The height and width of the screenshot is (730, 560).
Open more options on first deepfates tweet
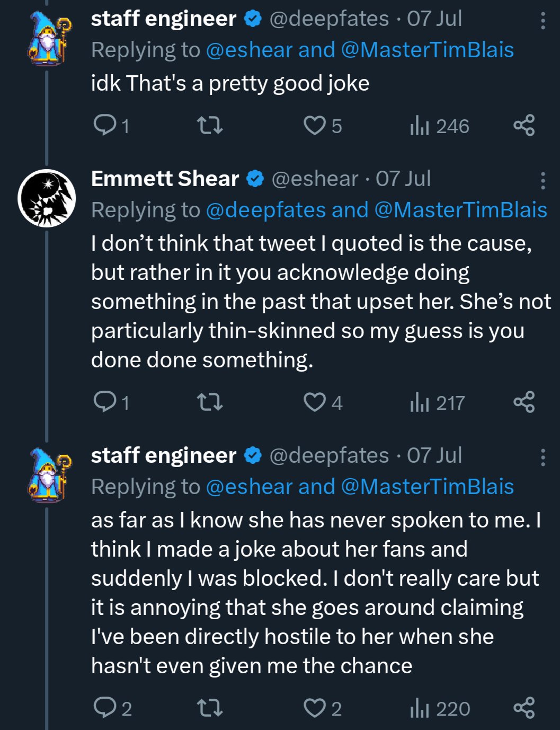543,21
